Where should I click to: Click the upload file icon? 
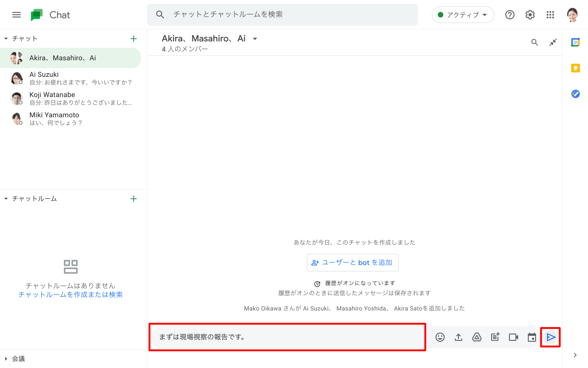(458, 337)
